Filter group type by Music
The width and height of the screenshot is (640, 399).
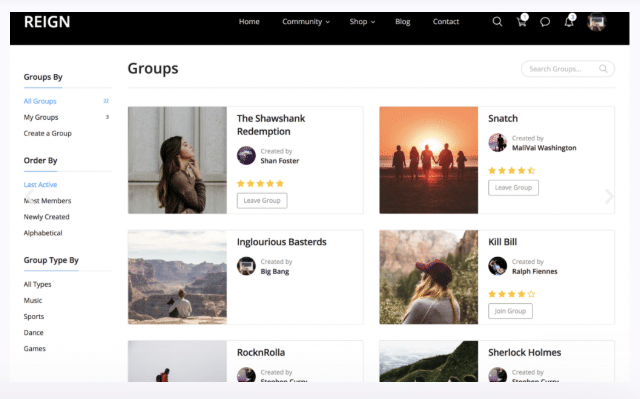[x=33, y=300]
